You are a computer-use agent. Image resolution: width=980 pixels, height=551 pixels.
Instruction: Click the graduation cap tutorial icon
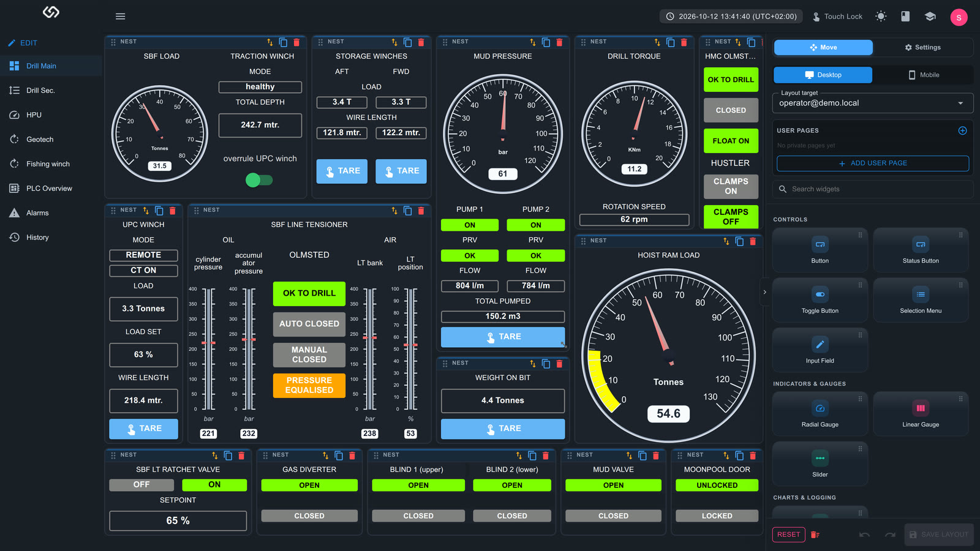[x=930, y=17]
